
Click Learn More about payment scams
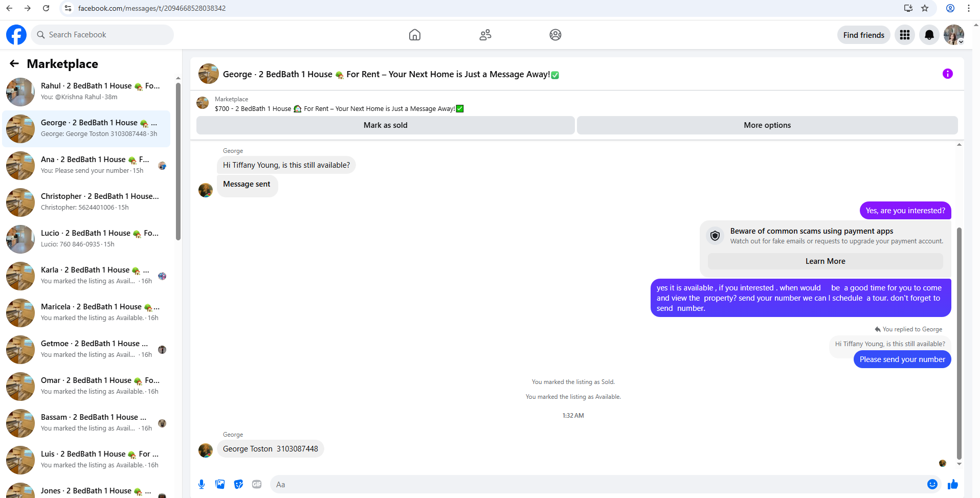point(826,261)
